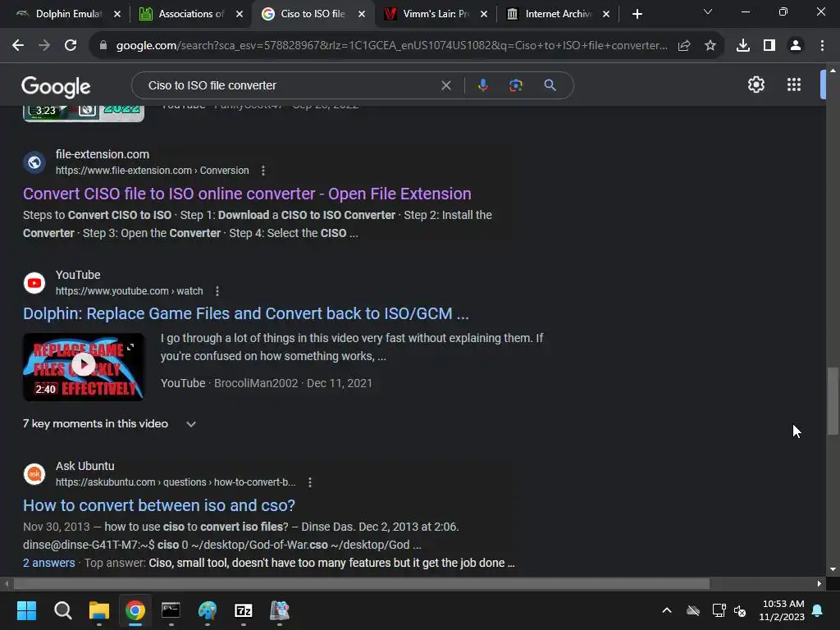Close the Internet Archive tab
This screenshot has height=630, width=840.
pos(606,14)
